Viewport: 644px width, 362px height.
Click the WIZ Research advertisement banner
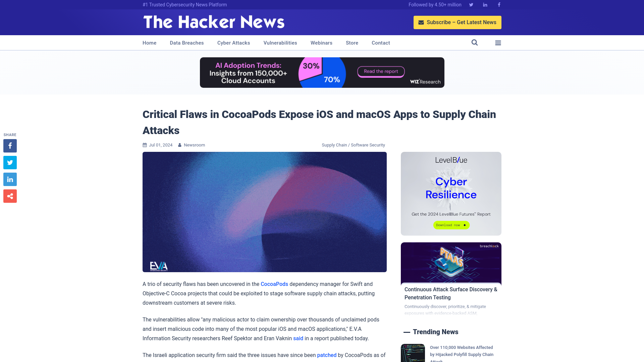322,72
